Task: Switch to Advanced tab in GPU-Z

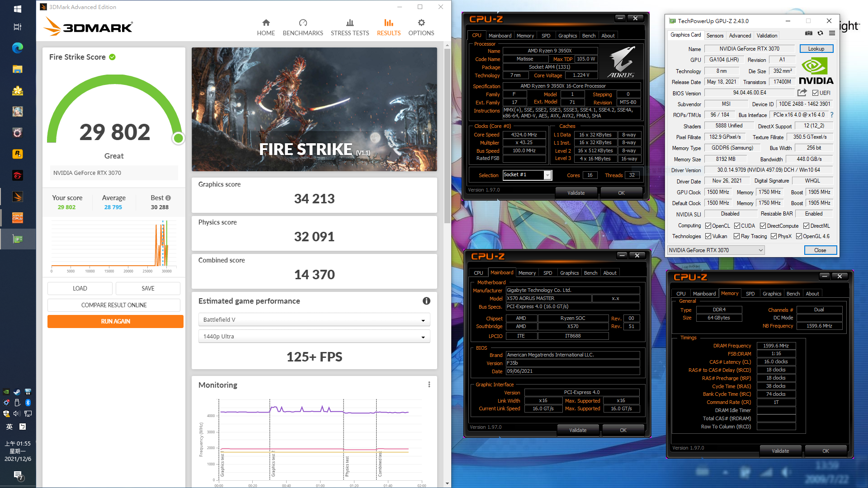Action: point(740,36)
